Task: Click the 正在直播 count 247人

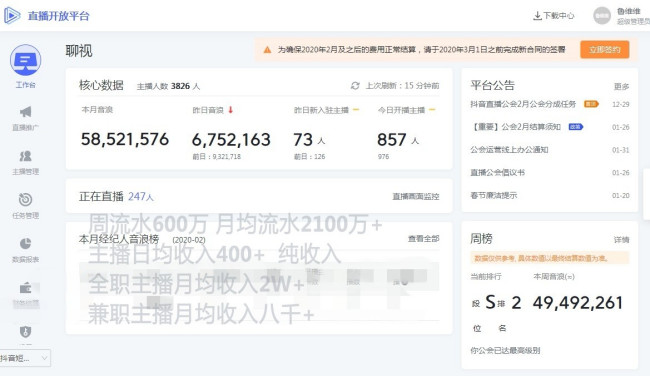Action: pyautogui.click(x=141, y=196)
